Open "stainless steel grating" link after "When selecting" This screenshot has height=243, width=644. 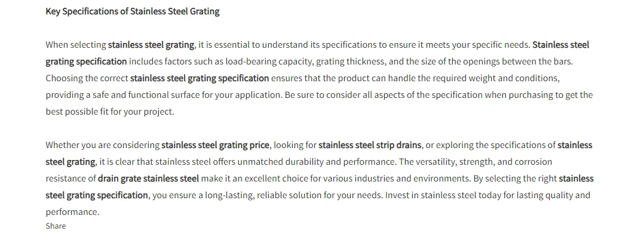tap(151, 45)
